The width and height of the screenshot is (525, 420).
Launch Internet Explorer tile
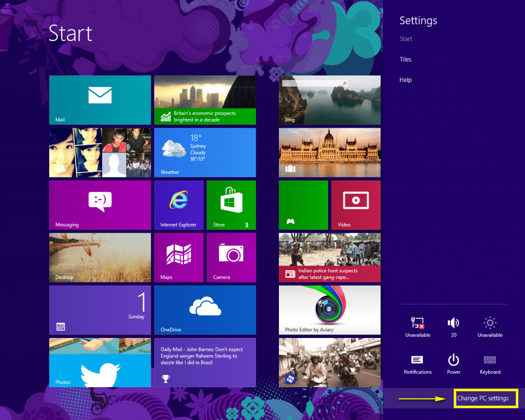tap(179, 205)
